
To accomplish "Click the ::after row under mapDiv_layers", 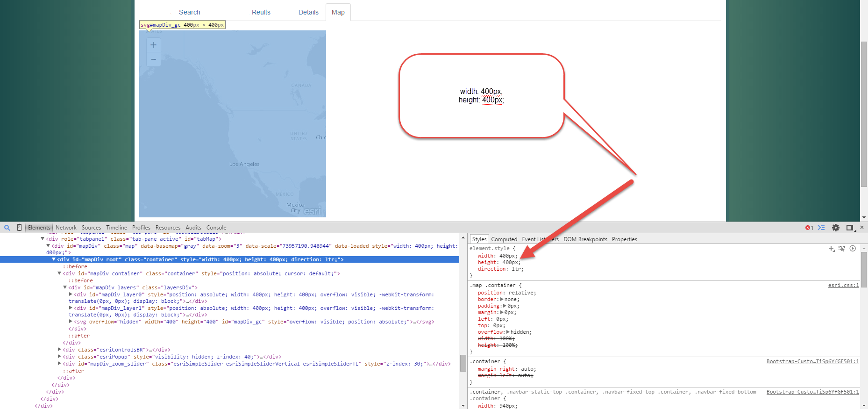I will coord(78,336).
